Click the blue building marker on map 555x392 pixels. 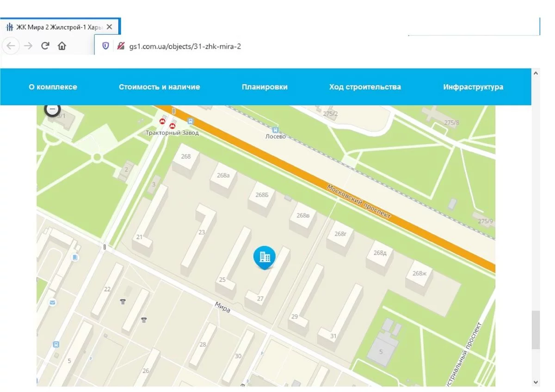pos(265,257)
